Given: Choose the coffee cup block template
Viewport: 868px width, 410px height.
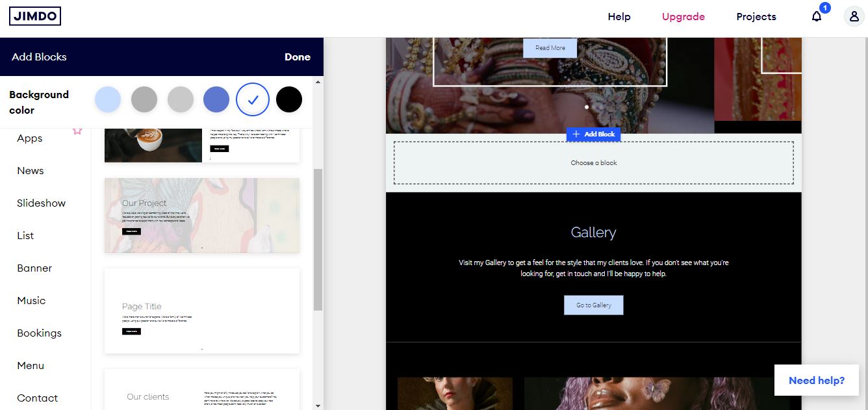Looking at the screenshot, I should tap(202, 145).
